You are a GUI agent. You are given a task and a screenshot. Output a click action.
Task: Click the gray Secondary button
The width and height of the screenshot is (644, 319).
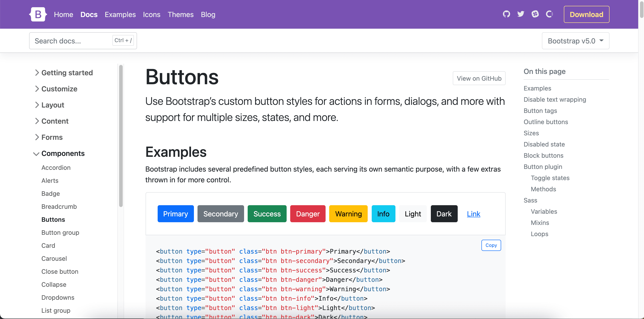pos(221,214)
